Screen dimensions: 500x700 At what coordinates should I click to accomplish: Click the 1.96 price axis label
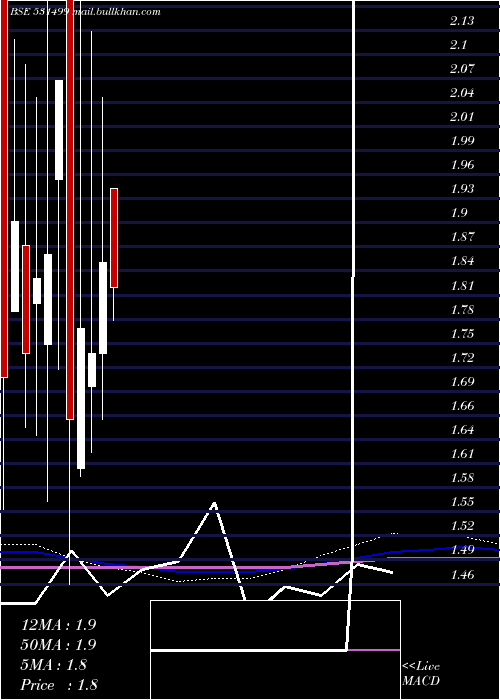point(462,165)
